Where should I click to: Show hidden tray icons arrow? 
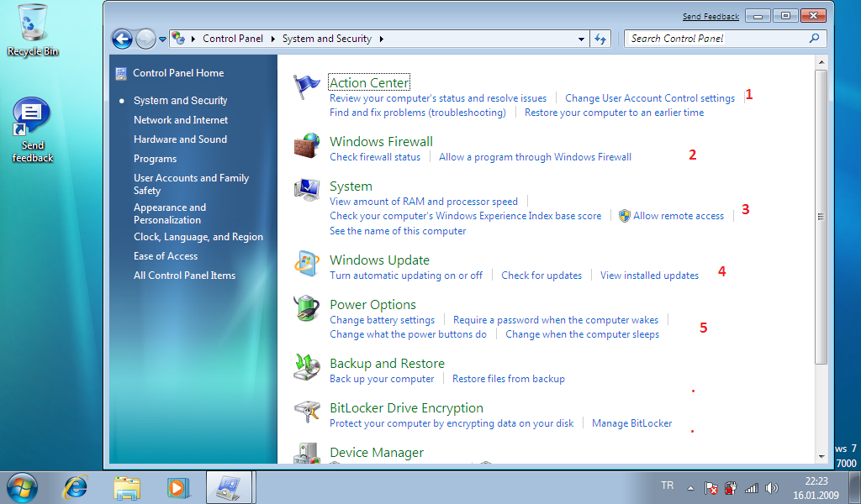tap(691, 488)
